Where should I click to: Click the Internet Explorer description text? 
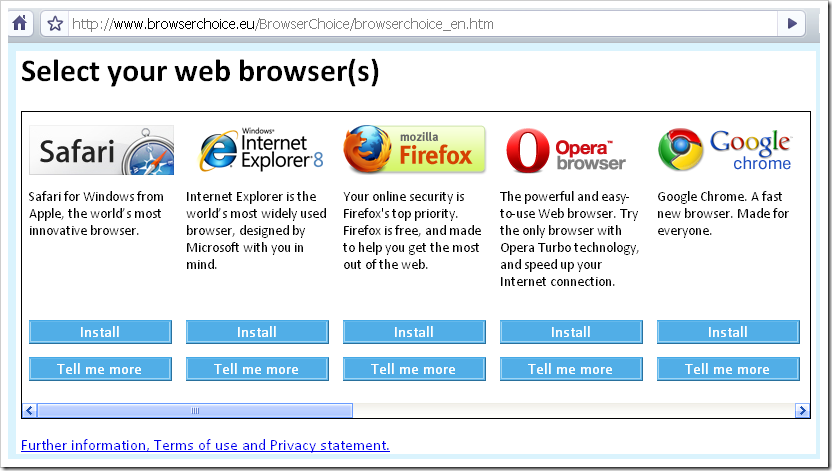point(256,230)
